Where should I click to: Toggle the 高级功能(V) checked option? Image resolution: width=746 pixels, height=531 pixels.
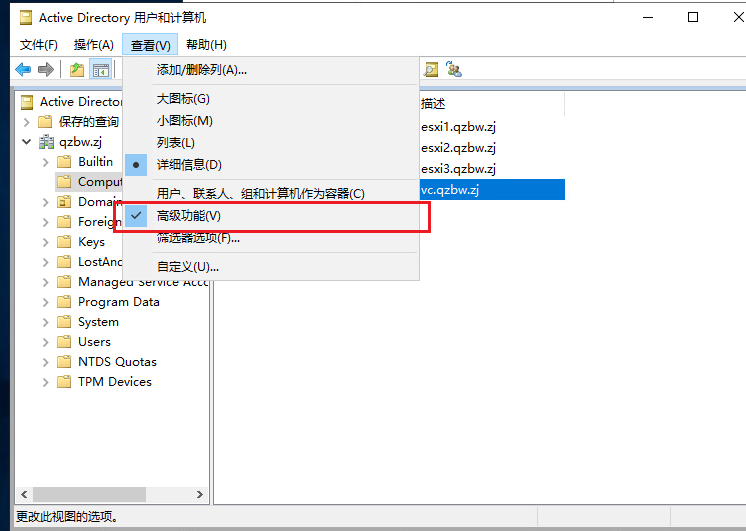189,216
